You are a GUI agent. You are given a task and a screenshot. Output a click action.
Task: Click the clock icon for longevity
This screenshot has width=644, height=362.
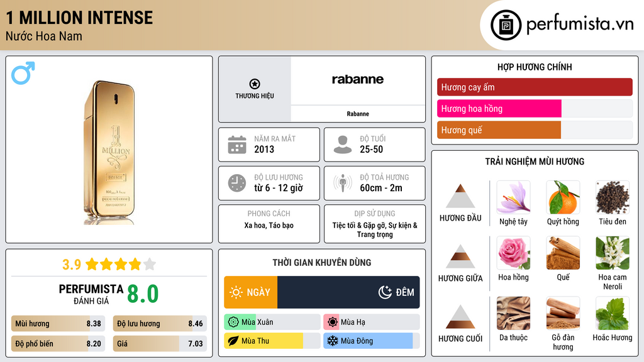(x=236, y=183)
